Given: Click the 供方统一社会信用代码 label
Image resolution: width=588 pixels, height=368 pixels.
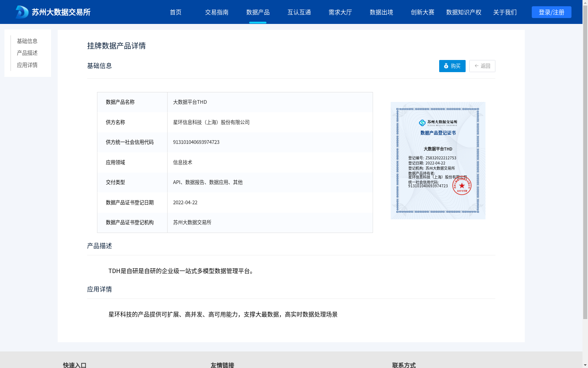Looking at the screenshot, I should pyautogui.click(x=130, y=142).
